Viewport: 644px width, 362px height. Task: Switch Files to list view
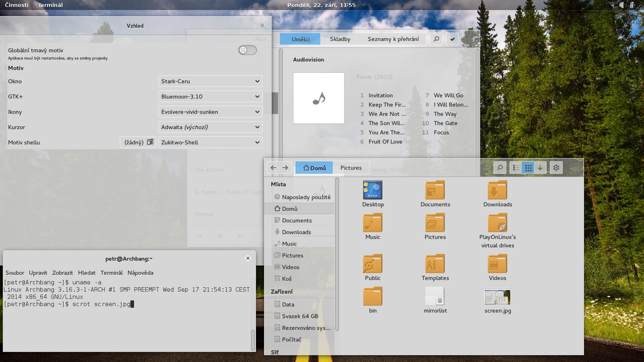pyautogui.click(x=516, y=168)
